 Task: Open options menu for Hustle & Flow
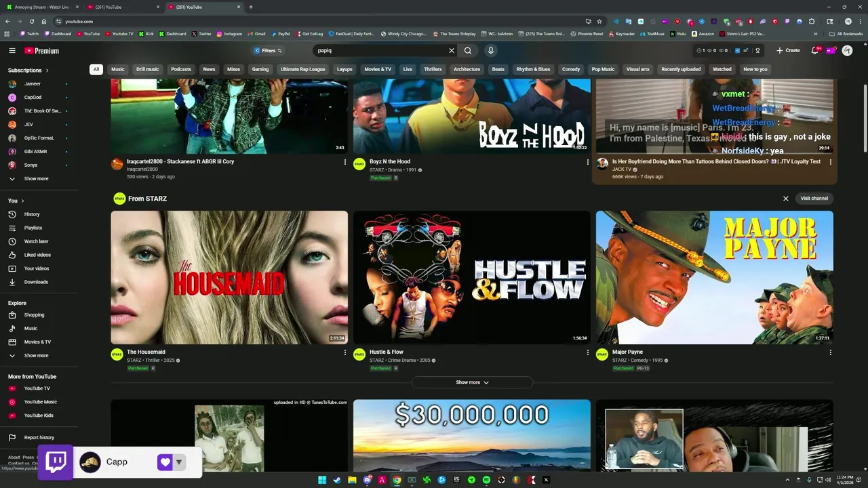click(x=588, y=352)
